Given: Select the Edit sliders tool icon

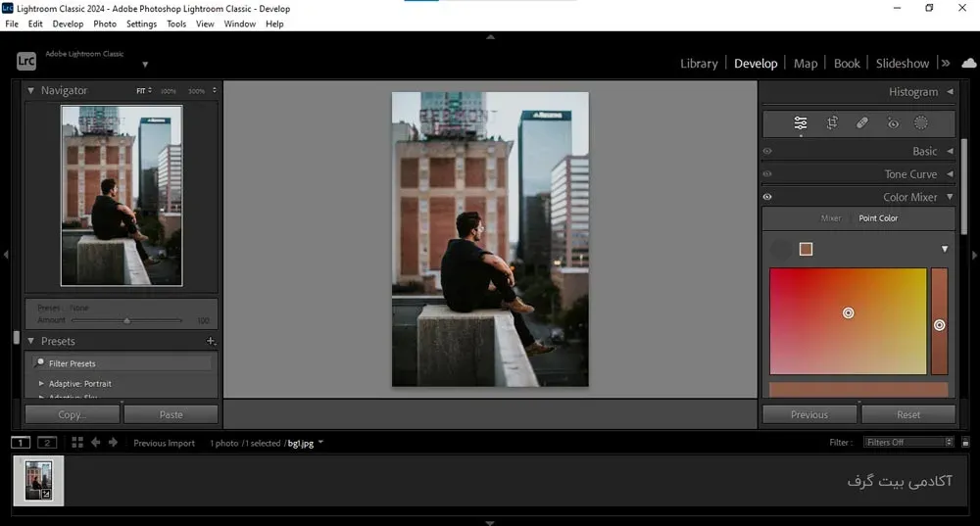Looking at the screenshot, I should coord(800,123).
